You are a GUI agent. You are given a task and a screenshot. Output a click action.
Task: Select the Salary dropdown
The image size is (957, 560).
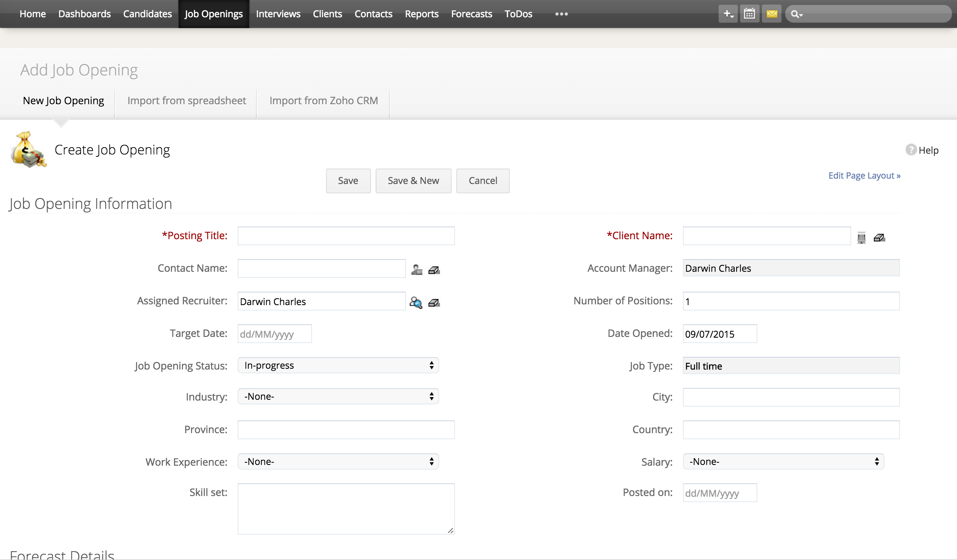tap(783, 461)
